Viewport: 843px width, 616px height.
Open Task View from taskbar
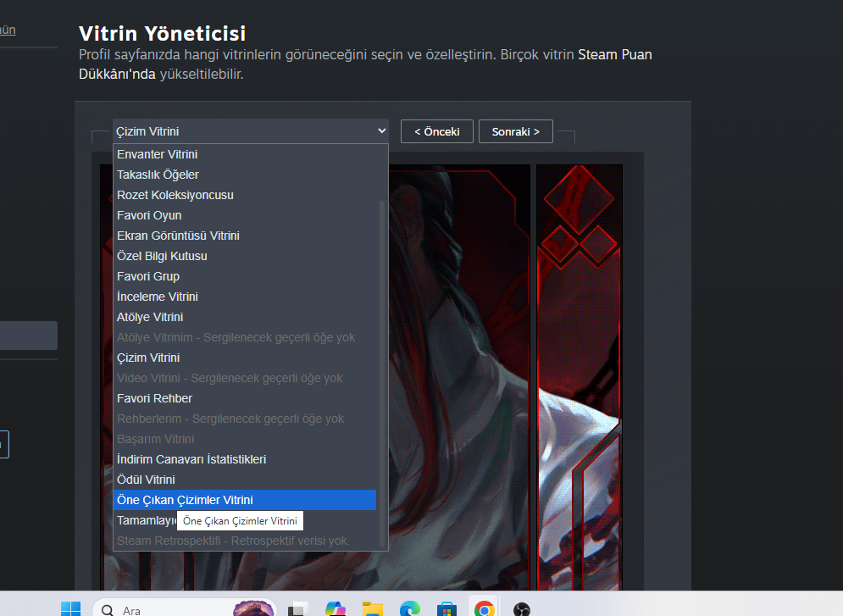pos(298,609)
